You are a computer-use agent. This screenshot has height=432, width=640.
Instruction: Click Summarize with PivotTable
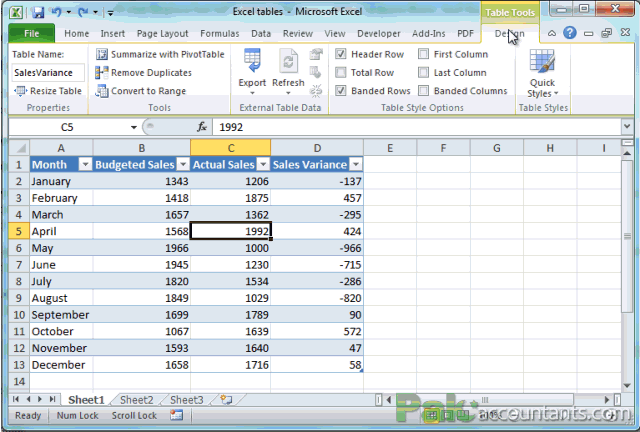pos(160,54)
